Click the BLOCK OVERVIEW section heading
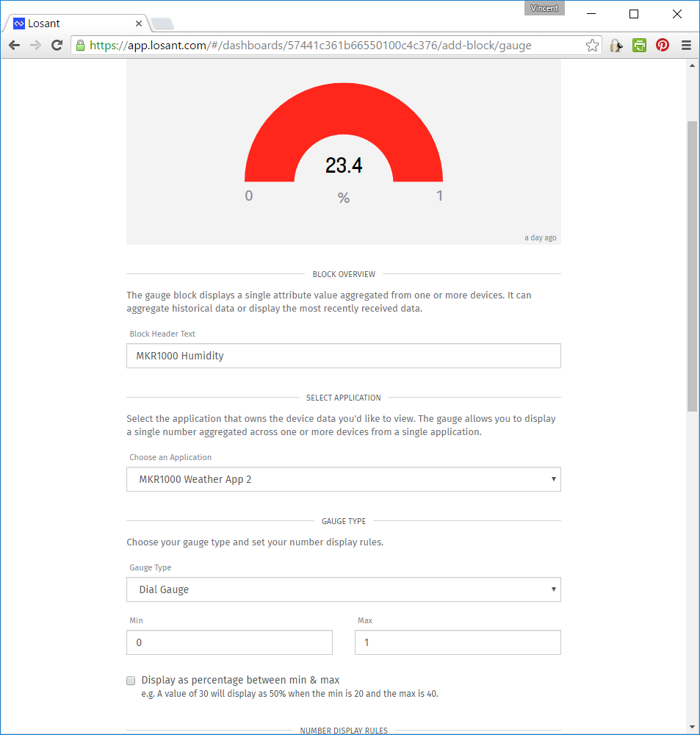 pyautogui.click(x=344, y=274)
